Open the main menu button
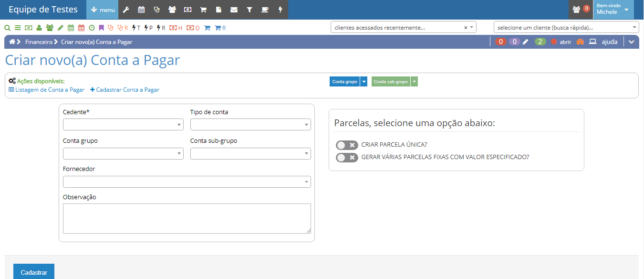The height and width of the screenshot is (279, 644). point(103,10)
